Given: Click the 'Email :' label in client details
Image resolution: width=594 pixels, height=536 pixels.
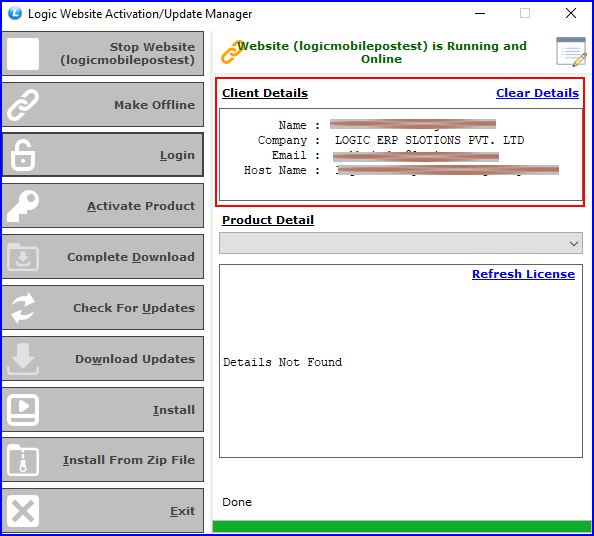Looking at the screenshot, I should [x=296, y=155].
